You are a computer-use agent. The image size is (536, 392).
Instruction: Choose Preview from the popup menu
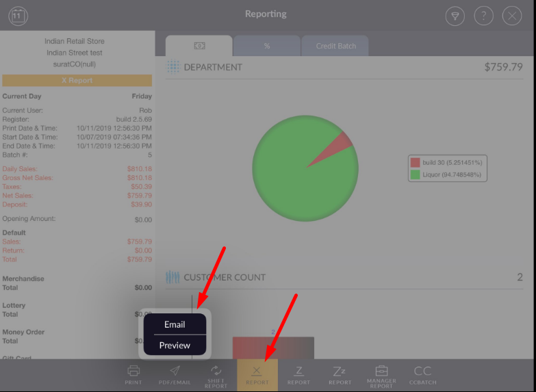[175, 345]
